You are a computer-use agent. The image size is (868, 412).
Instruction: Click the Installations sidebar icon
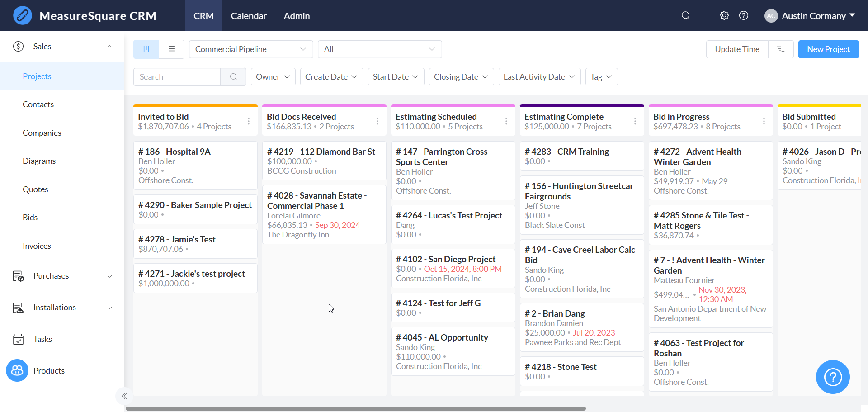tap(19, 308)
